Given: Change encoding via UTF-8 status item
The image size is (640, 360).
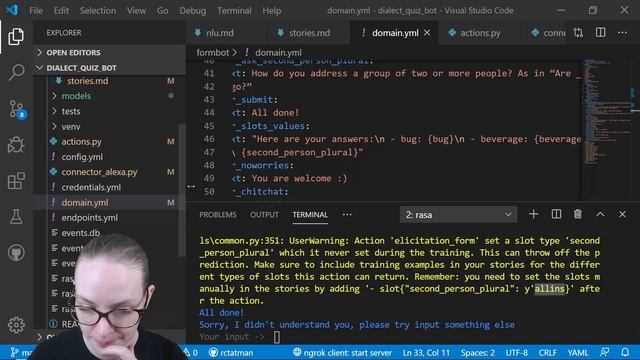Looking at the screenshot, I should (x=516, y=353).
